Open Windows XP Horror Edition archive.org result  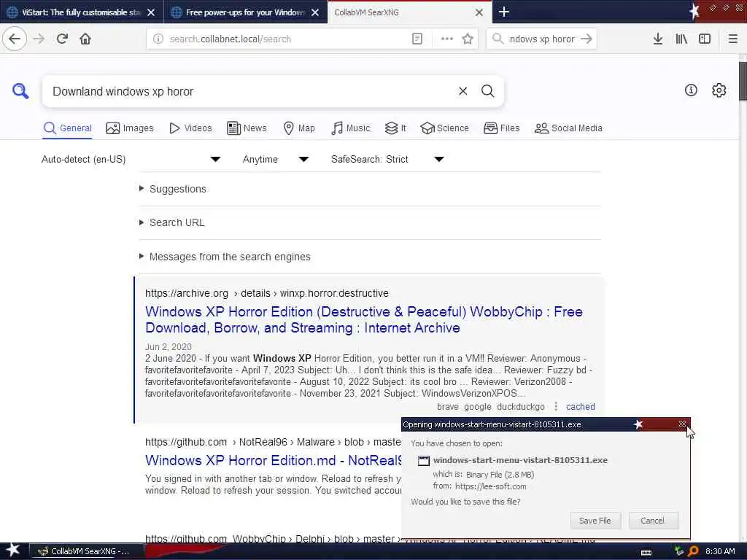pos(364,319)
